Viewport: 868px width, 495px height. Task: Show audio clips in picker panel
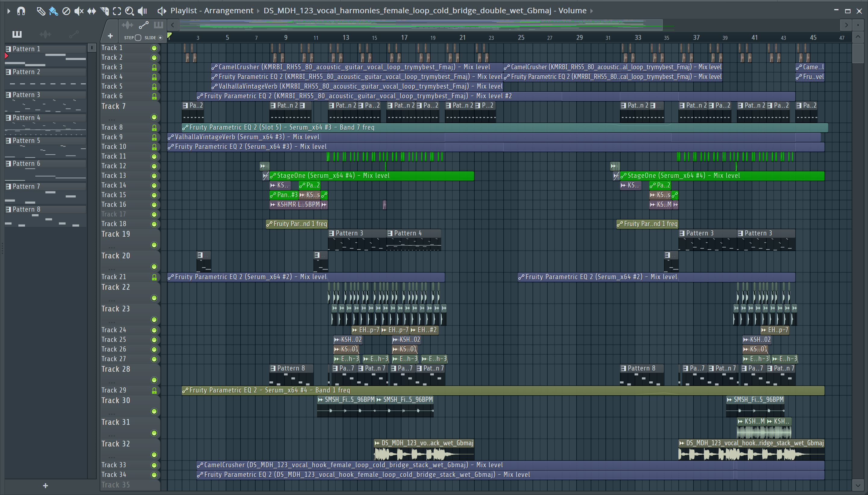coord(45,34)
